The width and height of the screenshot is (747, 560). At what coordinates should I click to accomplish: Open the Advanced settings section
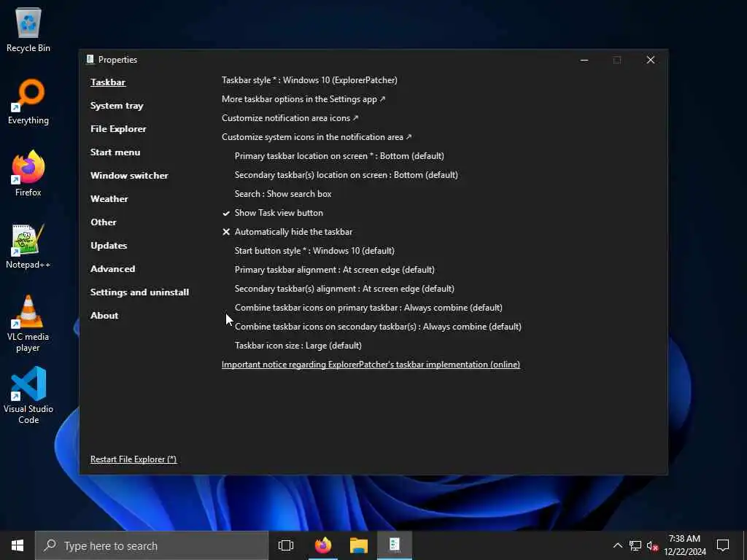(x=112, y=269)
